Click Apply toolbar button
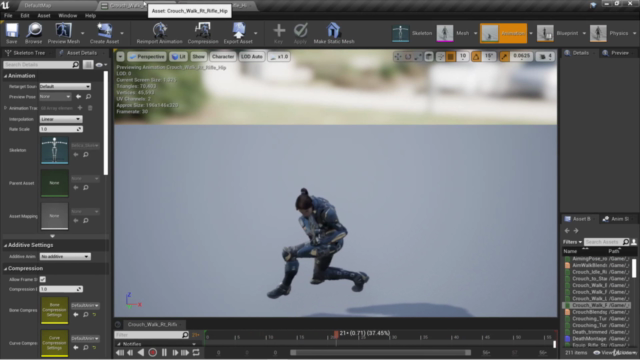 click(x=300, y=33)
